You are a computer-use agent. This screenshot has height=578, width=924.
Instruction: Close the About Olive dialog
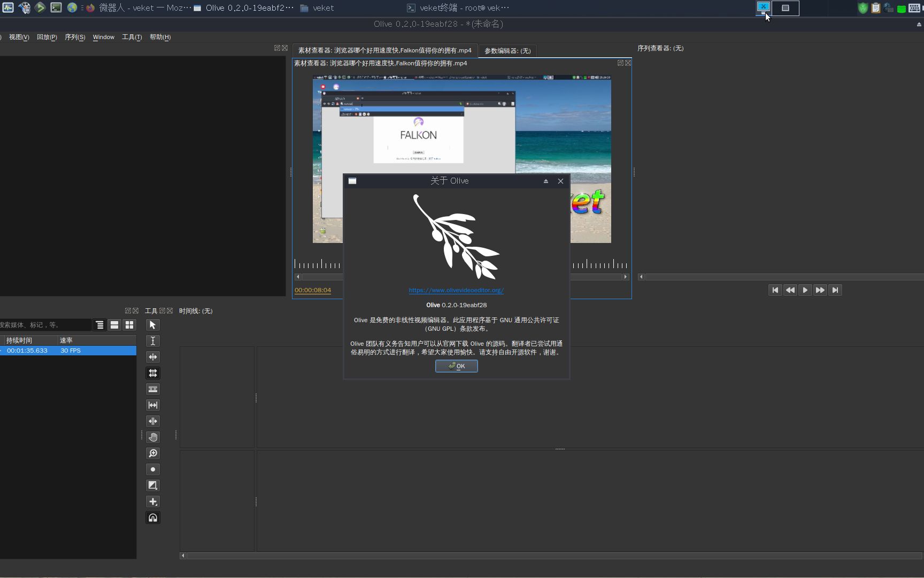560,181
